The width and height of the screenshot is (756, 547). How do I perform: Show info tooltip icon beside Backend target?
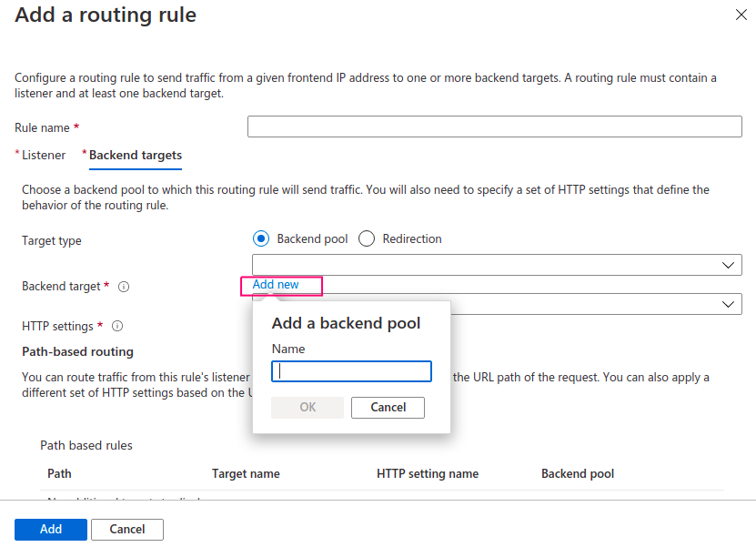point(124,287)
